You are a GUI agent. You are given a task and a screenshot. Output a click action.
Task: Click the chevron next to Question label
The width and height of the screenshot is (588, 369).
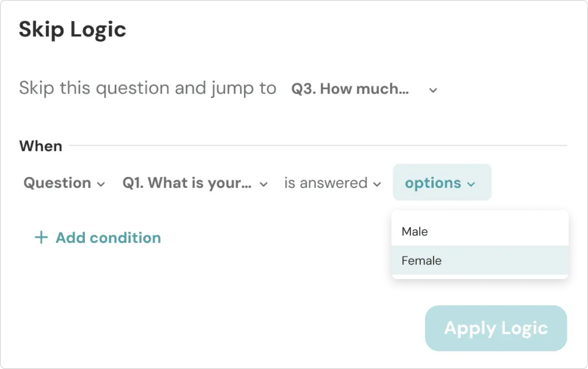tap(101, 184)
